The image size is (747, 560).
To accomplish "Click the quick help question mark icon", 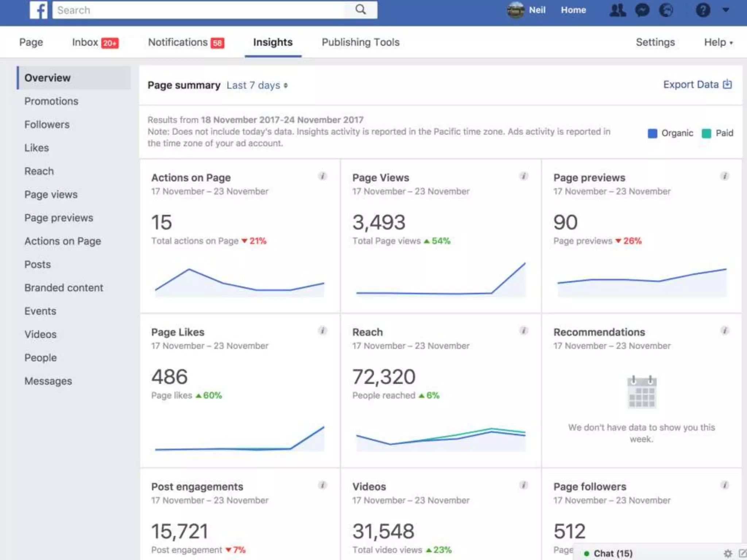I will 703,10.
